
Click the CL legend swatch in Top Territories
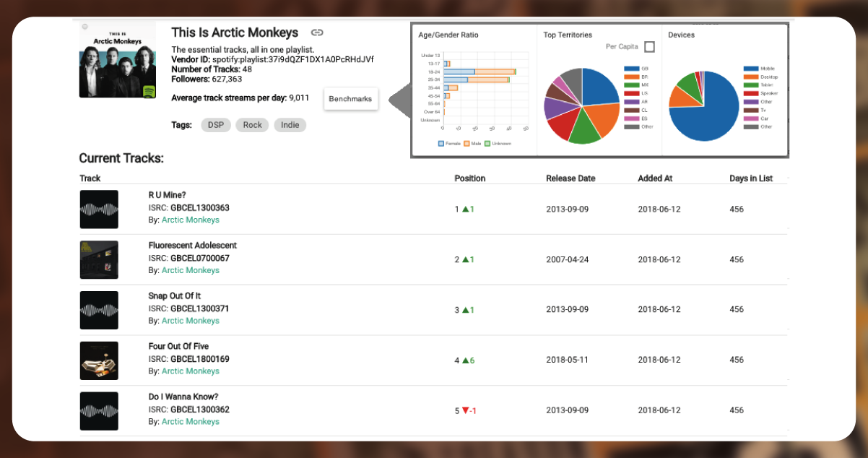631,110
